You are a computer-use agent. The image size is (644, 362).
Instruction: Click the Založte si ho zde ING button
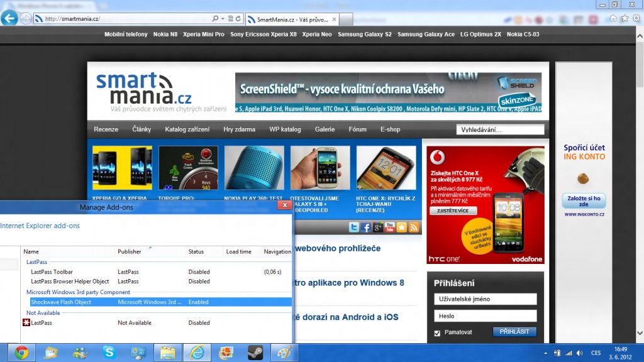(x=584, y=201)
